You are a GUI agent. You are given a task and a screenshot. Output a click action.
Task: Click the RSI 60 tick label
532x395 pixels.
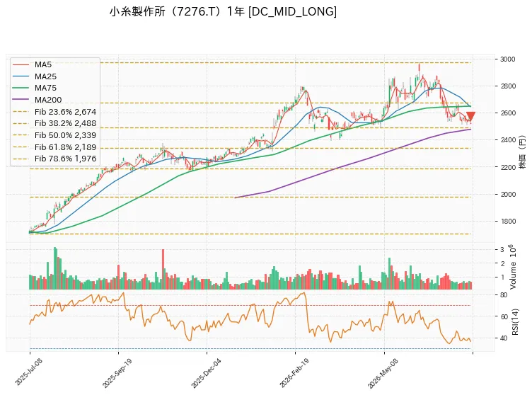(504, 316)
